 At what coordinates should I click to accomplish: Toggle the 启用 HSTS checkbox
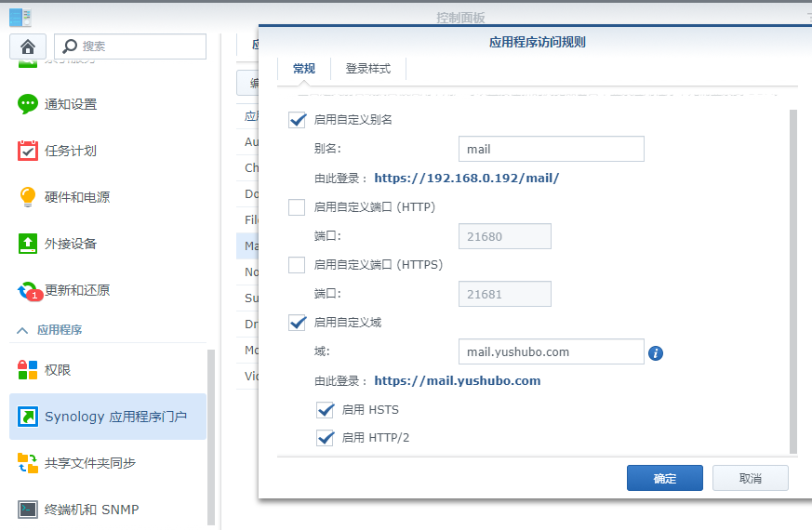pyautogui.click(x=326, y=409)
